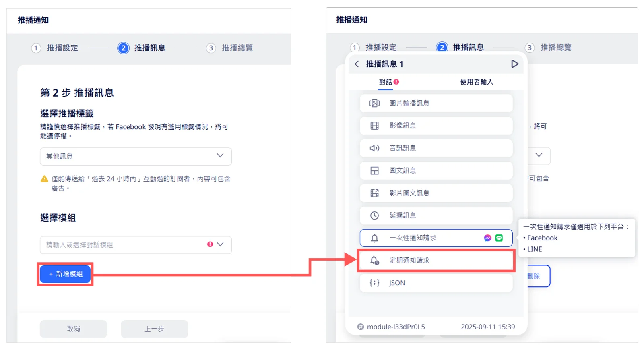Click the LINE platform icon
Screen dimensions: 644x350
tap(499, 238)
